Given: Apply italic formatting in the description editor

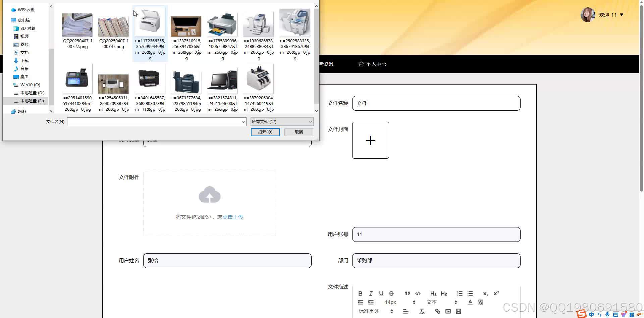Looking at the screenshot, I should coord(371,293).
